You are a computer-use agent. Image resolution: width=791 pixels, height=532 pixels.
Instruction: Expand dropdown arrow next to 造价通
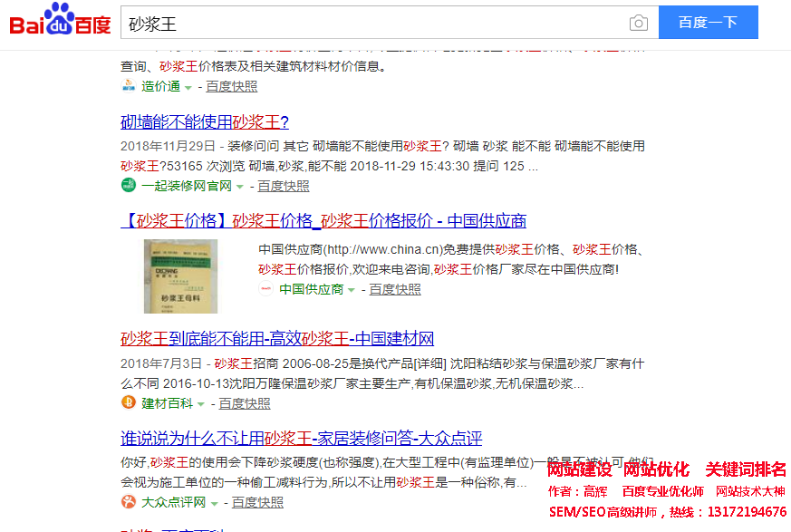click(188, 87)
